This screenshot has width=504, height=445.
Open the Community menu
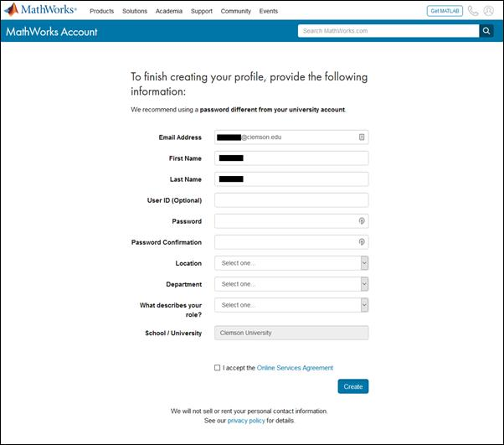pos(235,11)
